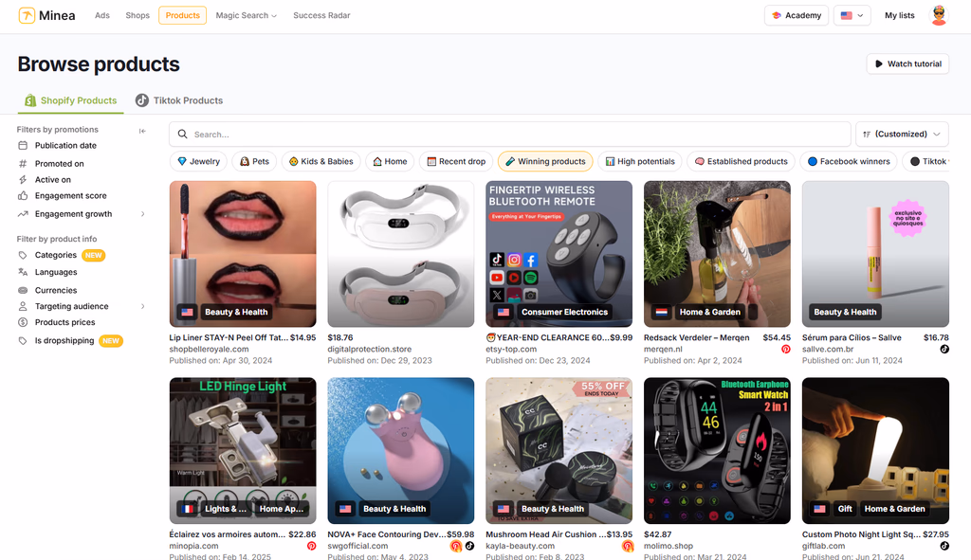Open the Customized sort dropdown
Viewport: 971px width, 560px height.
coord(901,134)
